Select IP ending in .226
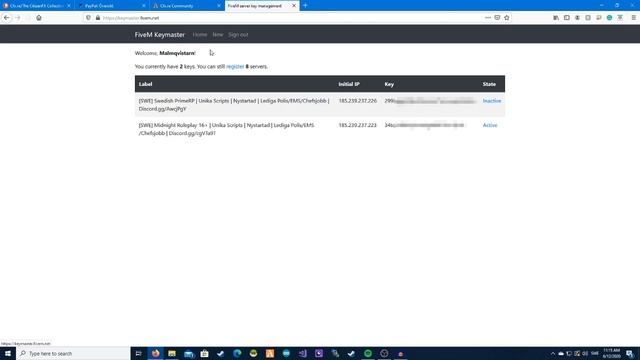 pyautogui.click(x=358, y=101)
